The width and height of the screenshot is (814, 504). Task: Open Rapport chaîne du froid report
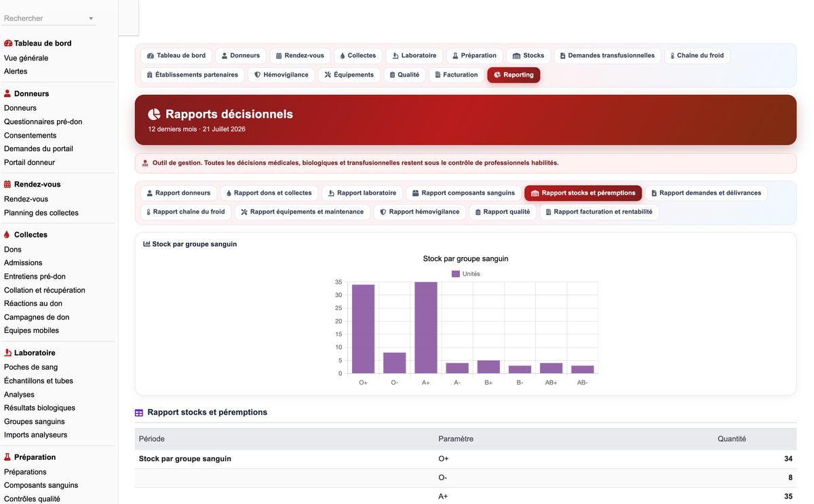point(186,212)
